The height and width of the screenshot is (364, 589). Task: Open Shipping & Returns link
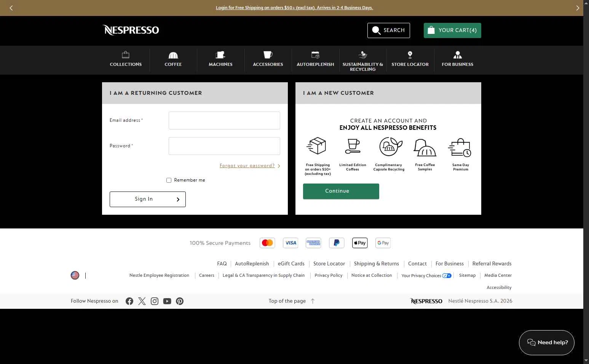point(377,264)
